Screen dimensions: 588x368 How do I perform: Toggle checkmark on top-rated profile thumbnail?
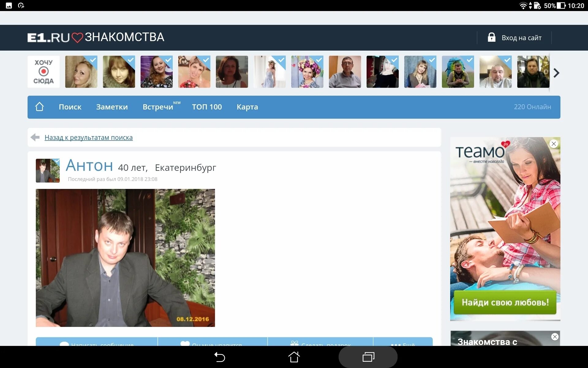[93, 60]
